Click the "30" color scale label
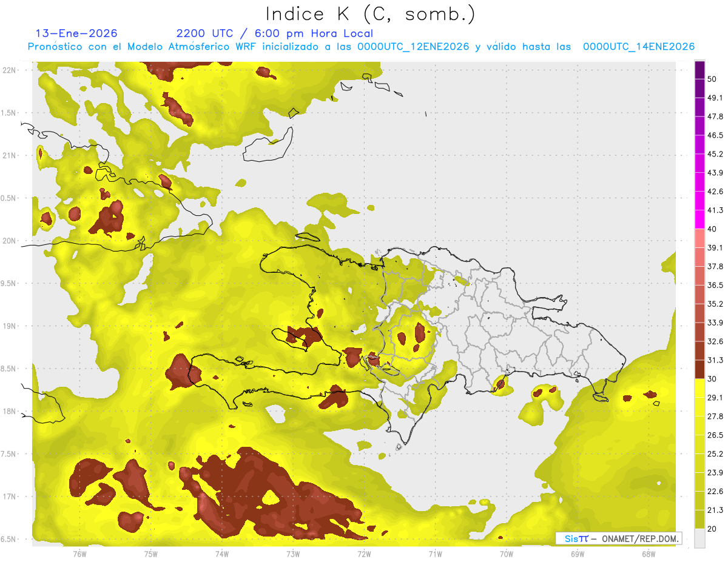Viewport: 728px width, 562px height. tap(712, 379)
